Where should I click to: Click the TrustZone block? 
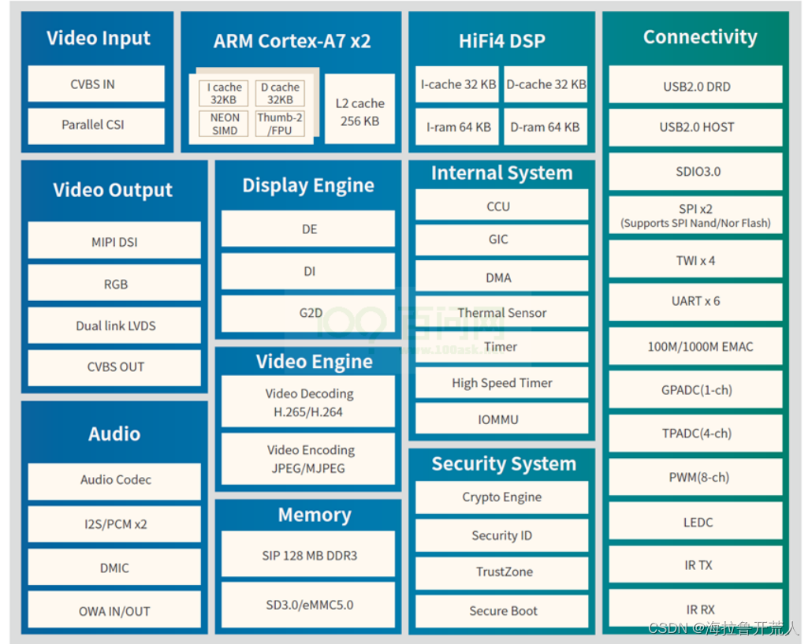502,573
